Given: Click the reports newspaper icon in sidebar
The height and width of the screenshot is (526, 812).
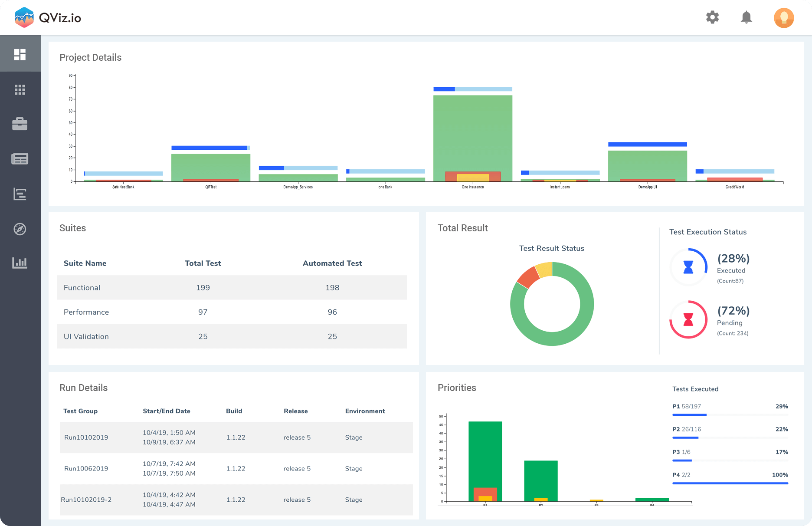Looking at the screenshot, I should click(x=20, y=159).
